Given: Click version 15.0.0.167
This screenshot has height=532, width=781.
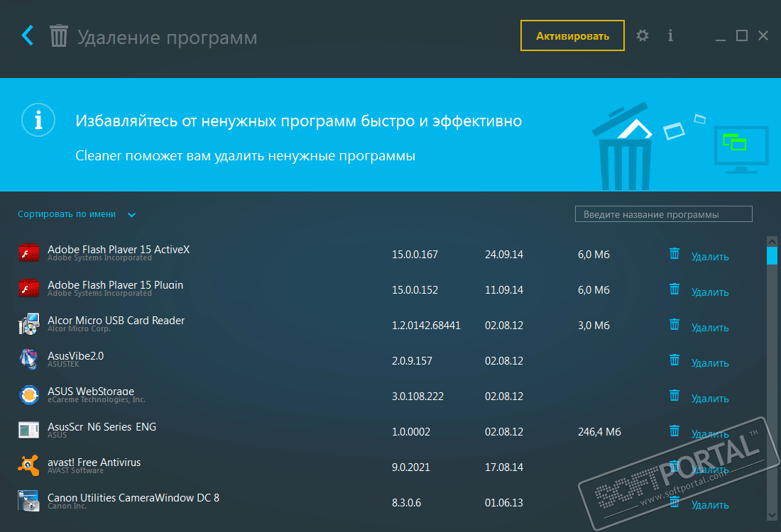Looking at the screenshot, I should pos(415,255).
